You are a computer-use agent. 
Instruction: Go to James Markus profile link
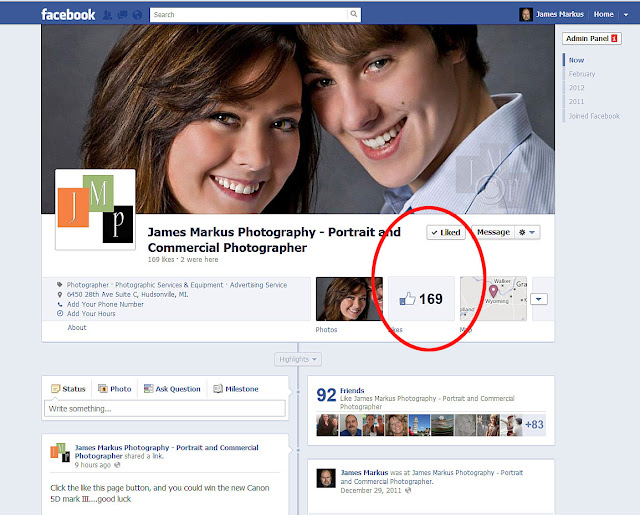pyautogui.click(x=560, y=14)
